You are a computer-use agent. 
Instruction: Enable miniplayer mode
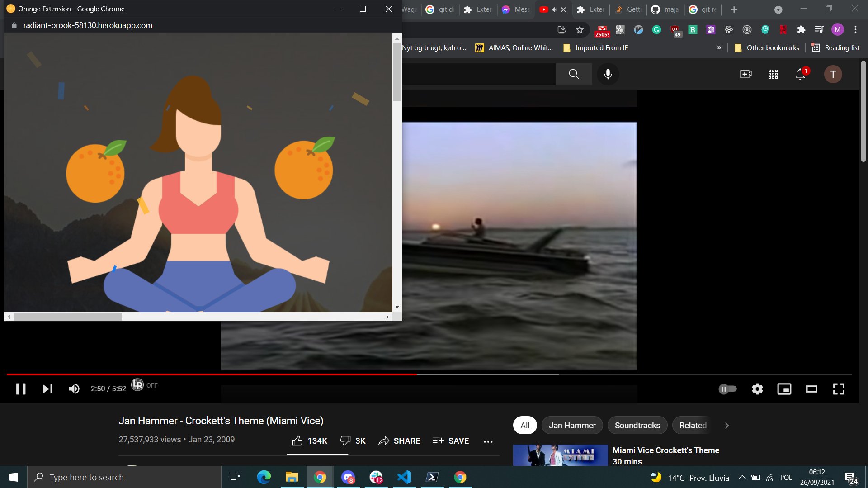click(784, 389)
